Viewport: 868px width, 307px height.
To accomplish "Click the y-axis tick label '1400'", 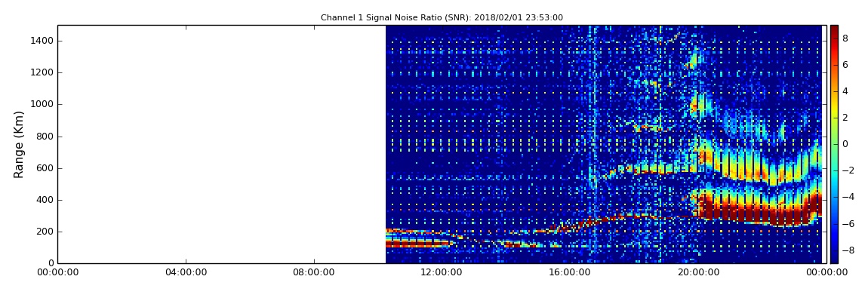I will click(x=42, y=41).
